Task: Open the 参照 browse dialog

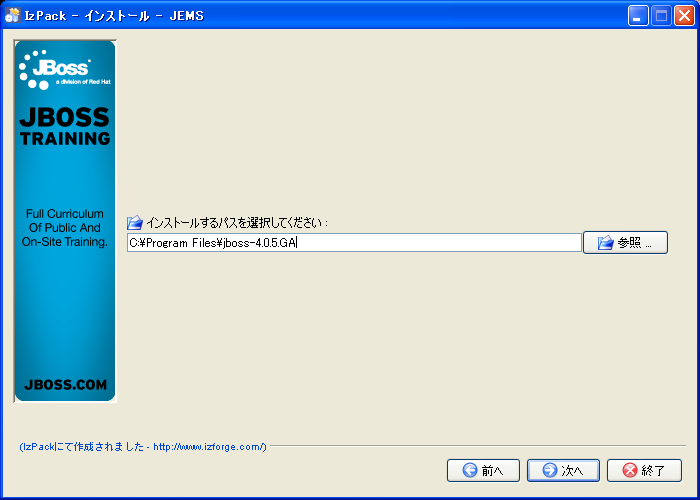Action: (625, 243)
